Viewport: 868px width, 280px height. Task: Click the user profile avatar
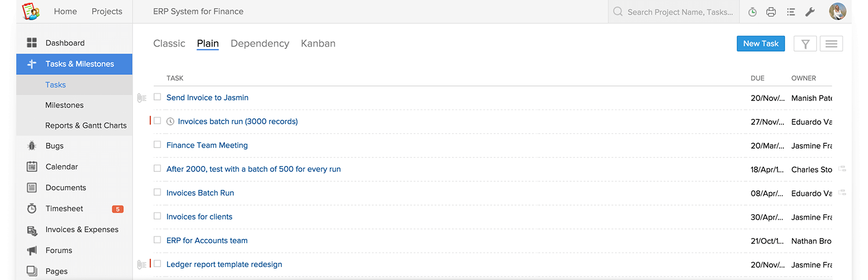point(838,11)
